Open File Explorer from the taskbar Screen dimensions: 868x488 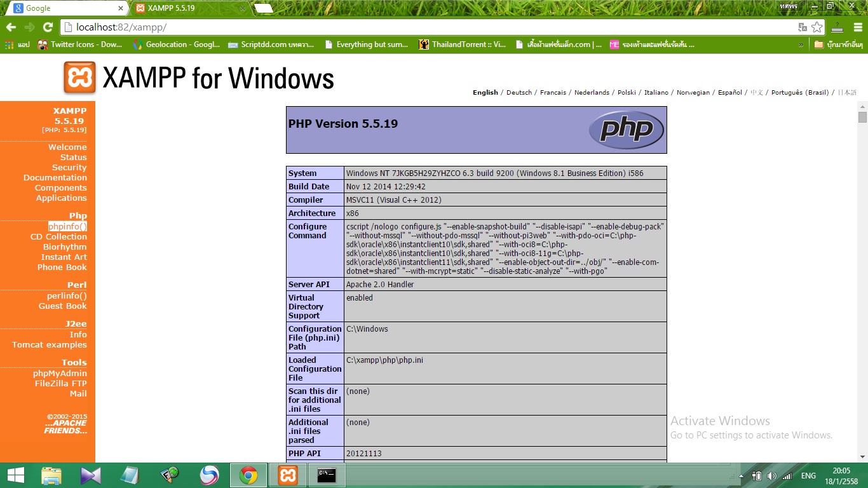51,475
